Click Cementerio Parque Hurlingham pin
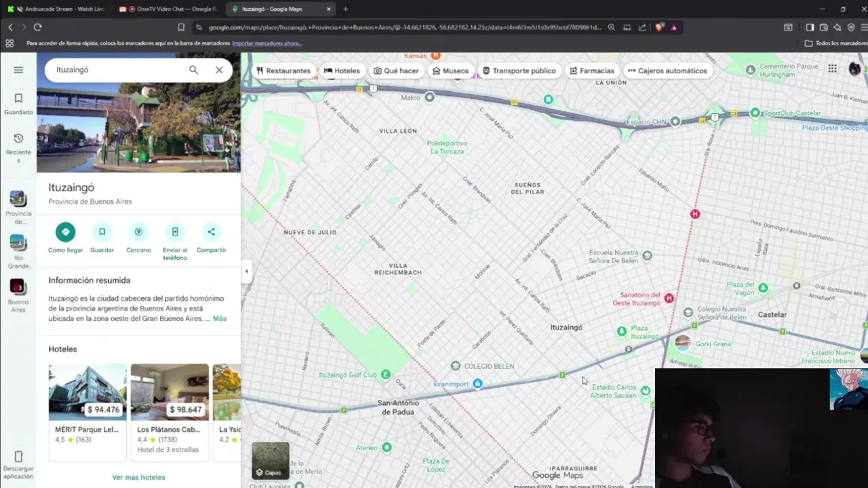The height and width of the screenshot is (488, 868). pyautogui.click(x=750, y=70)
